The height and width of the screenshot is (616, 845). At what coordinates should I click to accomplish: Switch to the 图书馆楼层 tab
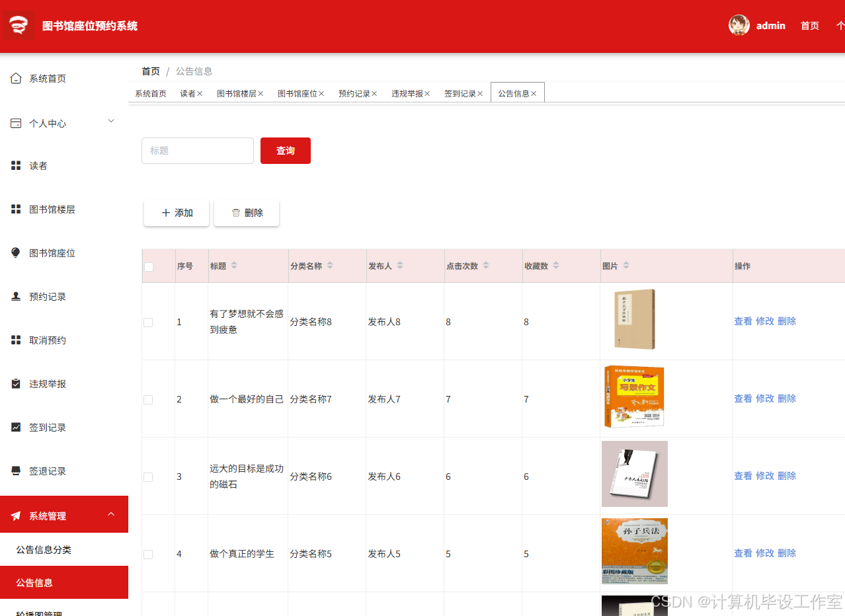(237, 94)
